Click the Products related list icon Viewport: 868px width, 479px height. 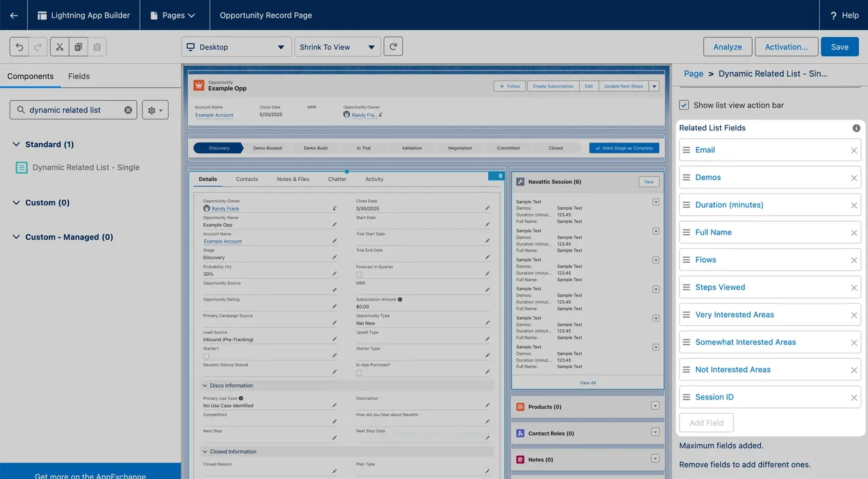pos(520,407)
